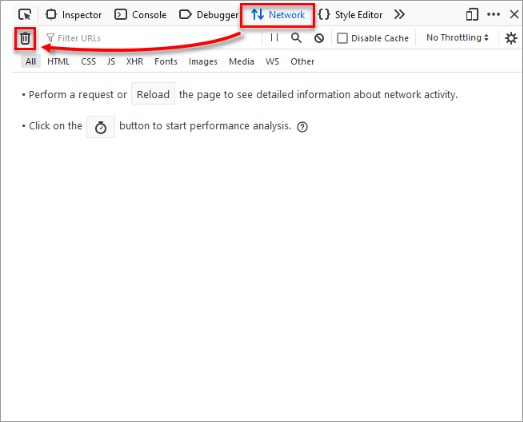Focus the Filter URLs field

click(x=152, y=38)
